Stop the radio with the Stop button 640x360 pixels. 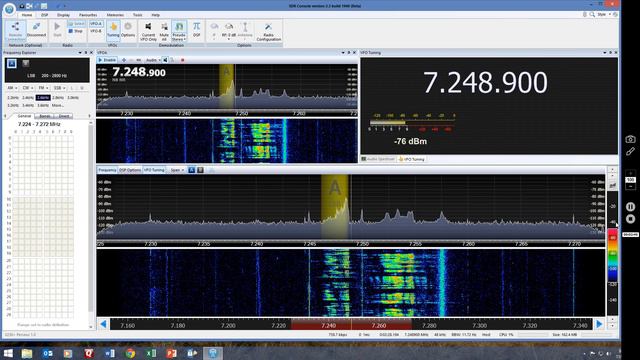(76, 31)
